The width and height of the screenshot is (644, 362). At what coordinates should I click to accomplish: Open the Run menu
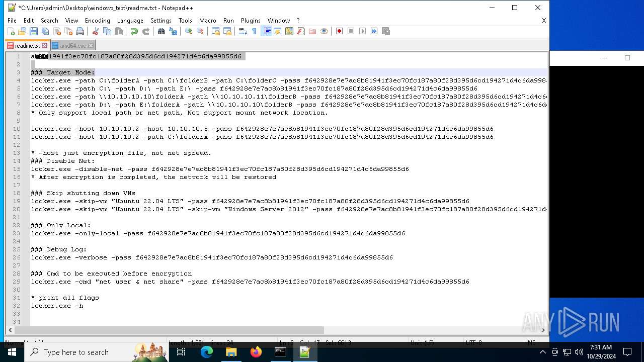(x=229, y=21)
